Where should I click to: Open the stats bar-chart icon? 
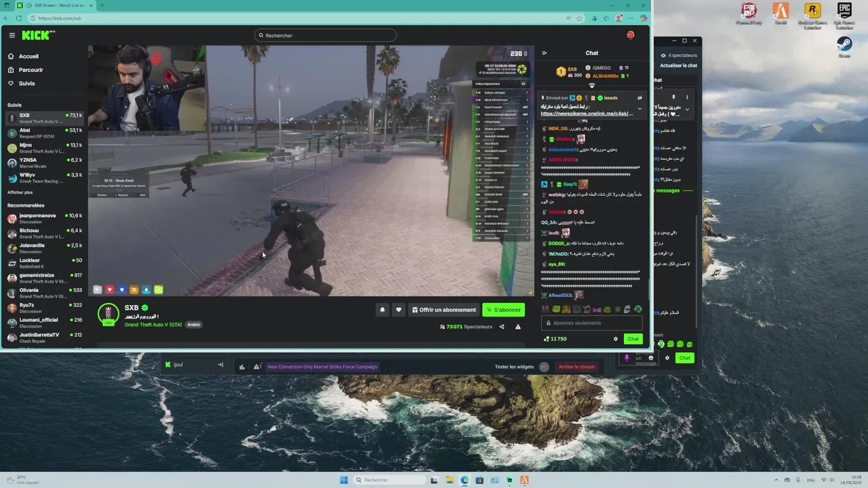[242, 367]
